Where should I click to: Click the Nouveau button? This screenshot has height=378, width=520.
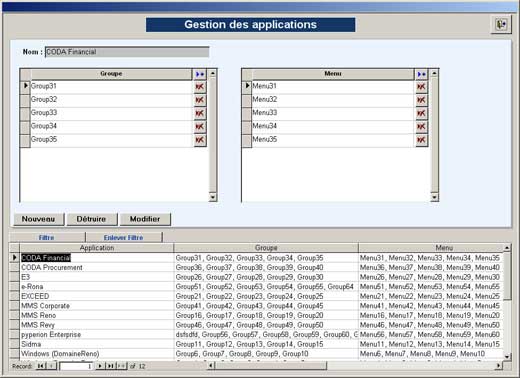(x=39, y=219)
